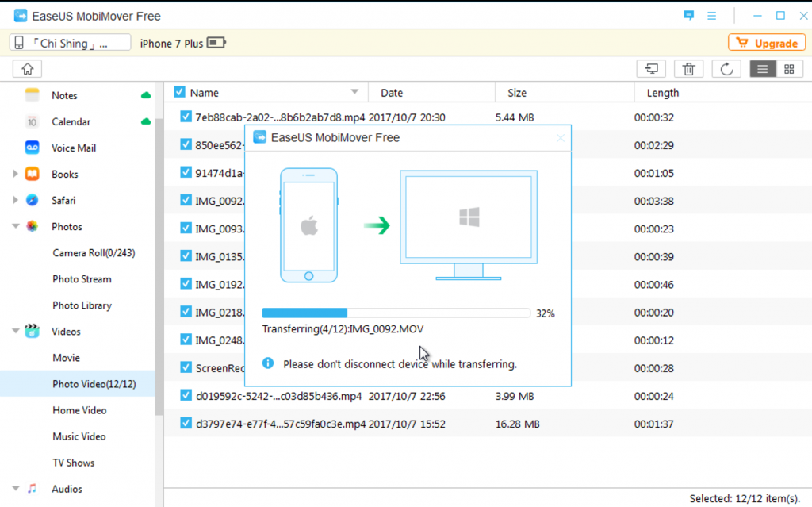Click the iPhone illustration in dialog
This screenshot has width=812, height=507.
point(308,225)
